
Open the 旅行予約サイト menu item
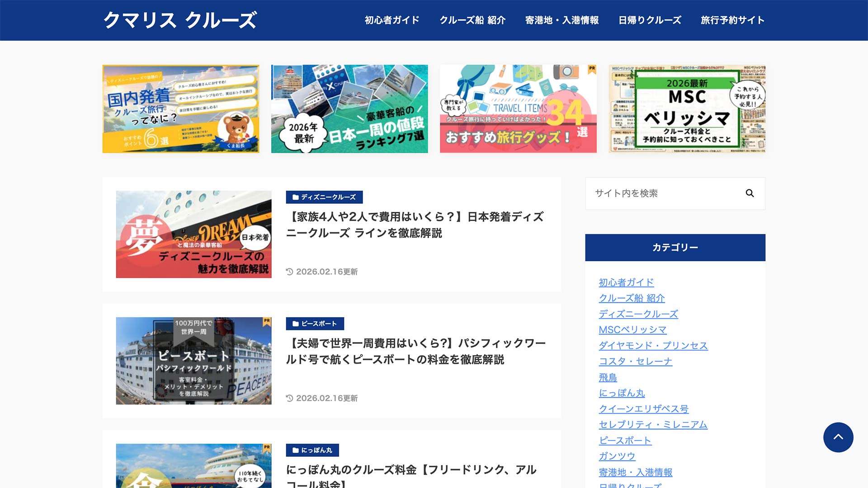coord(732,20)
